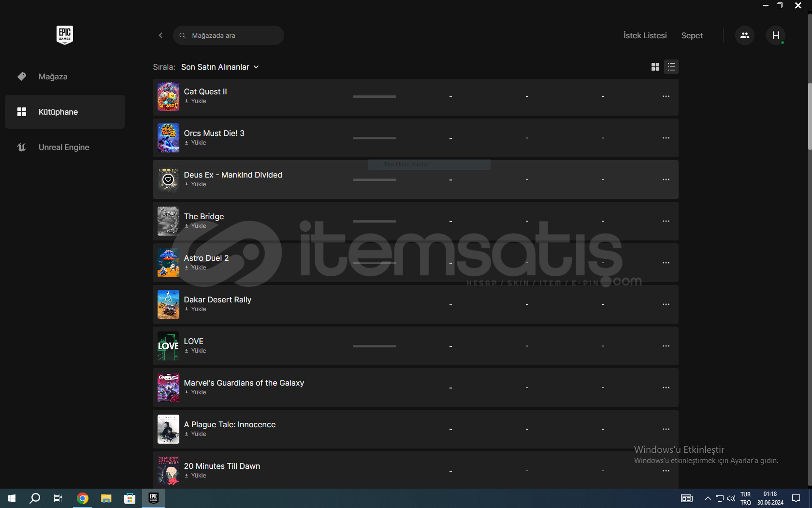Image resolution: width=812 pixels, height=508 pixels.
Task: Open Unreal Engine section
Action: click(x=65, y=147)
